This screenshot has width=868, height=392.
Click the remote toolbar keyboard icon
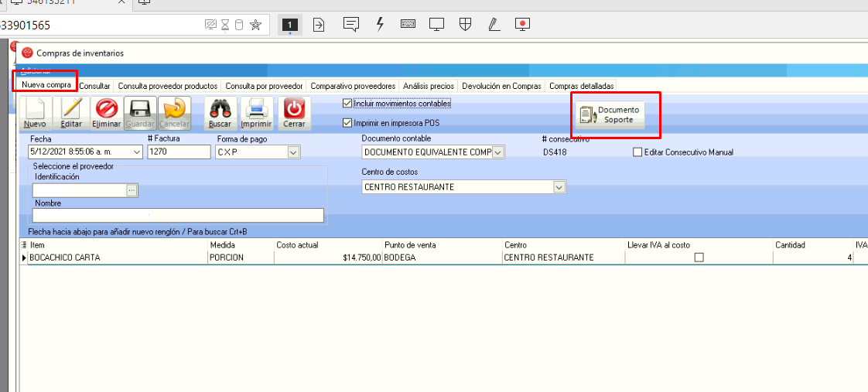tap(408, 25)
